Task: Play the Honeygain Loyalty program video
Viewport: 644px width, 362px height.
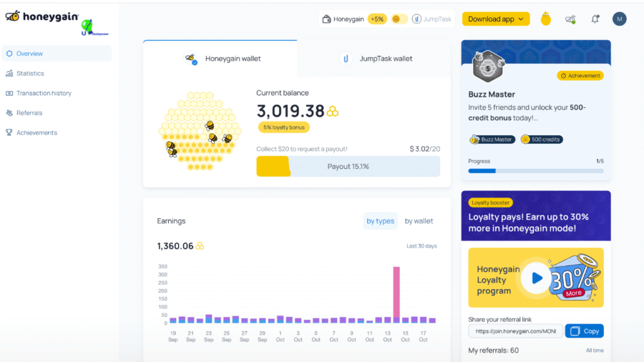Action: (536, 278)
